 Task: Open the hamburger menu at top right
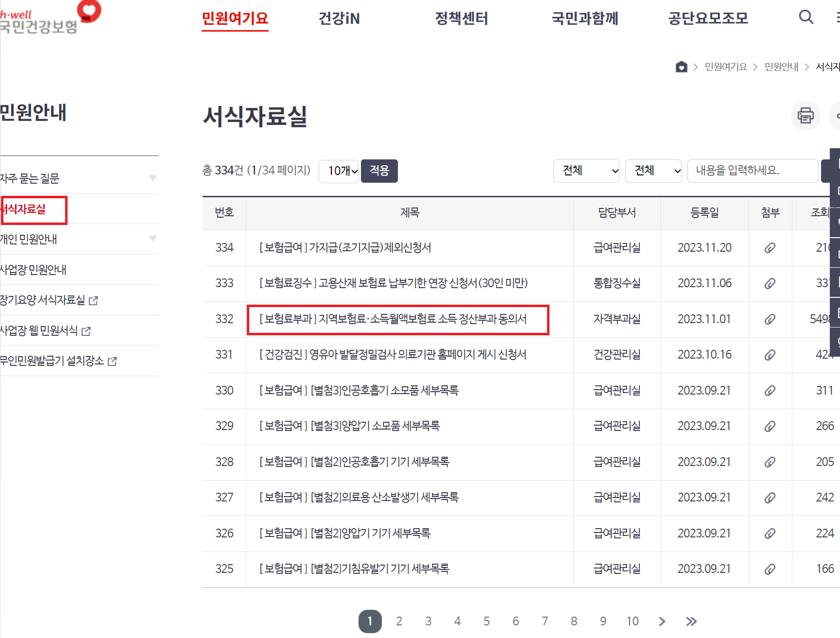click(838, 17)
